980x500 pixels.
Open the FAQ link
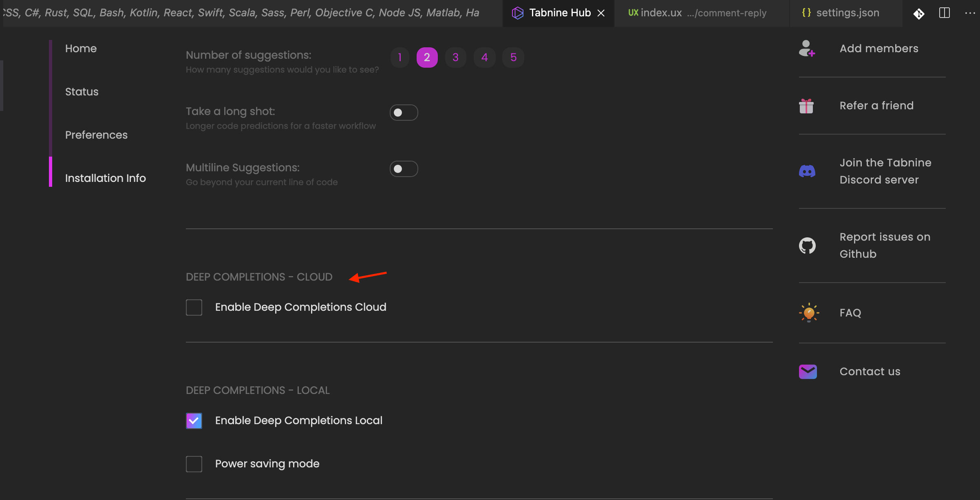click(850, 313)
